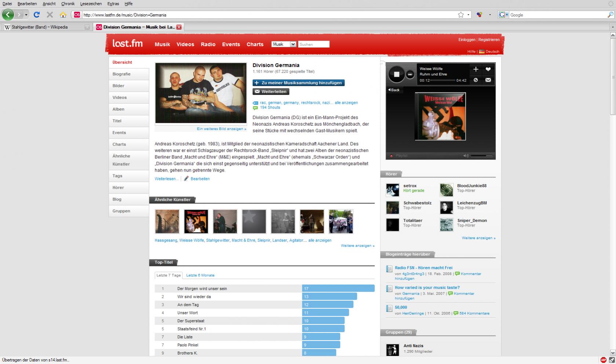
Task: Click the page scrollbar down arrow
Action: click(613, 353)
